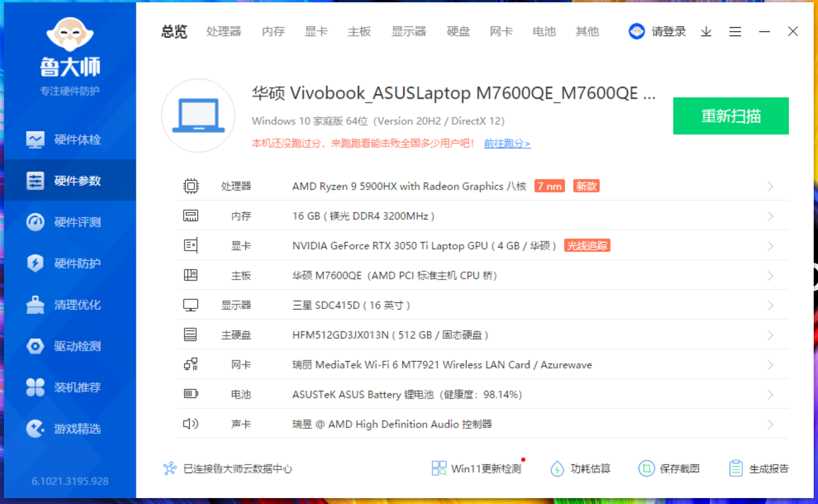Screen dimensions: 818x504
Task: Open 硬件评测 benchmark section
Action: point(70,222)
